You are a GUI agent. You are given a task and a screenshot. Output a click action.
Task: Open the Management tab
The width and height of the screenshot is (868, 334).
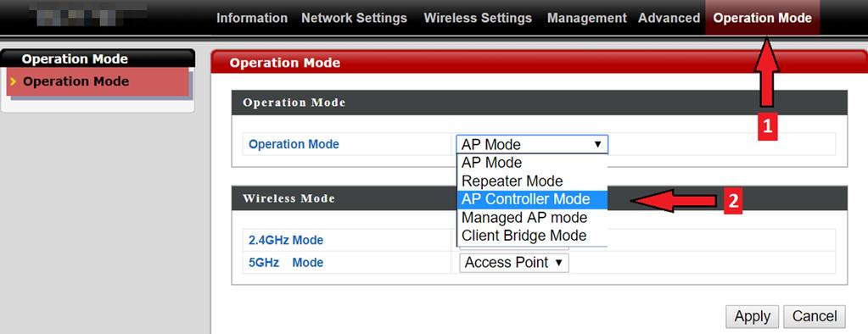[587, 19]
